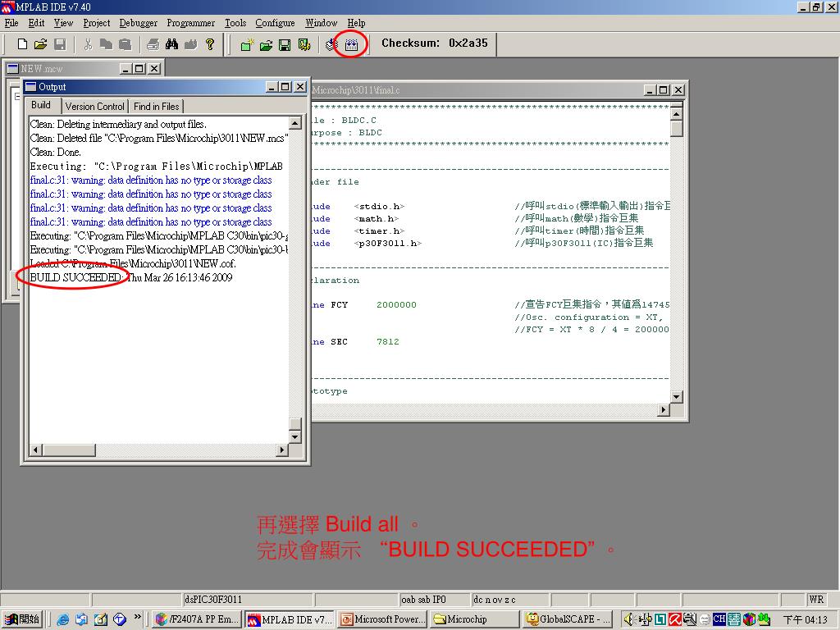Click the Paste clipboard icon

[x=125, y=44]
